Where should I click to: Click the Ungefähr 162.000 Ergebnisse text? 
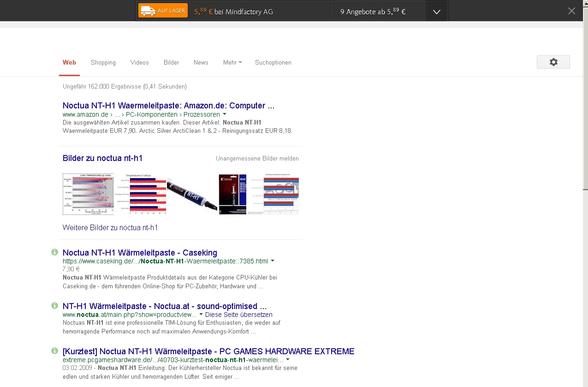coord(125,86)
